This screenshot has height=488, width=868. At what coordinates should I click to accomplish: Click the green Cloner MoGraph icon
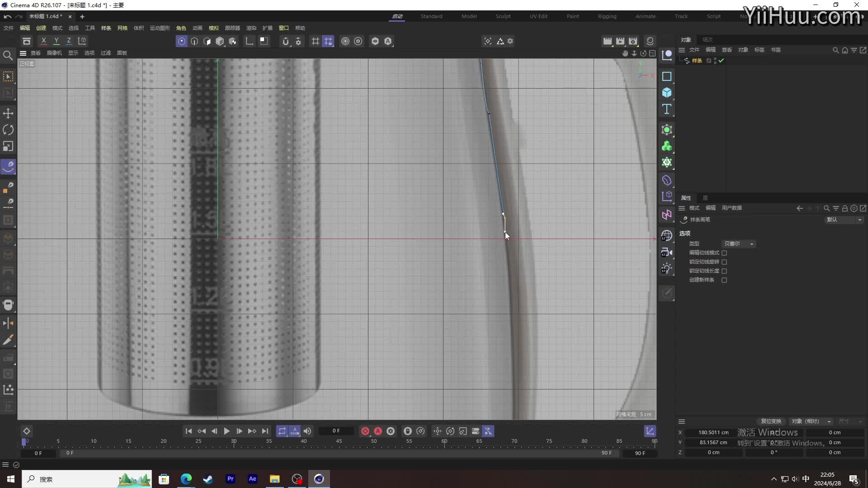pos(667,146)
